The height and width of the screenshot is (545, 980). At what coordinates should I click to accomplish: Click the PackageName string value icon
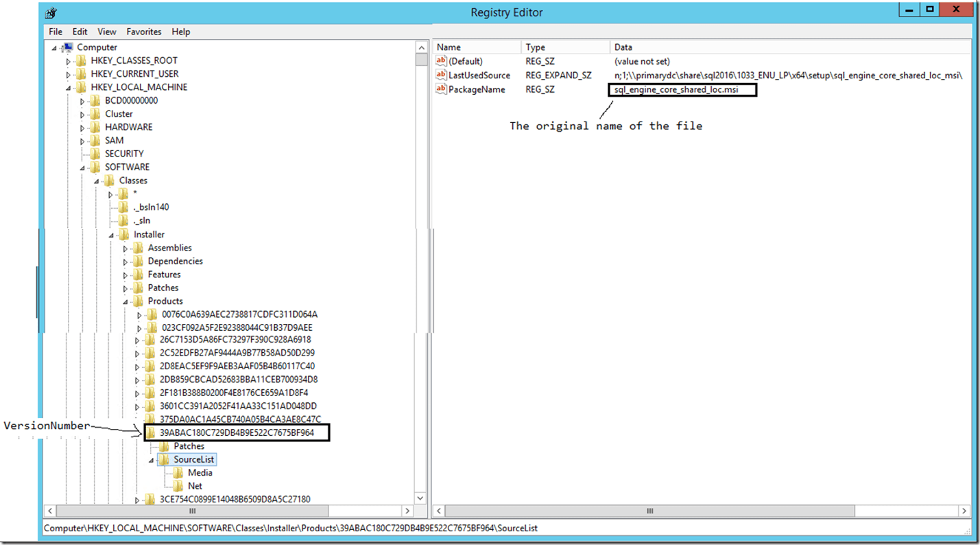(442, 90)
